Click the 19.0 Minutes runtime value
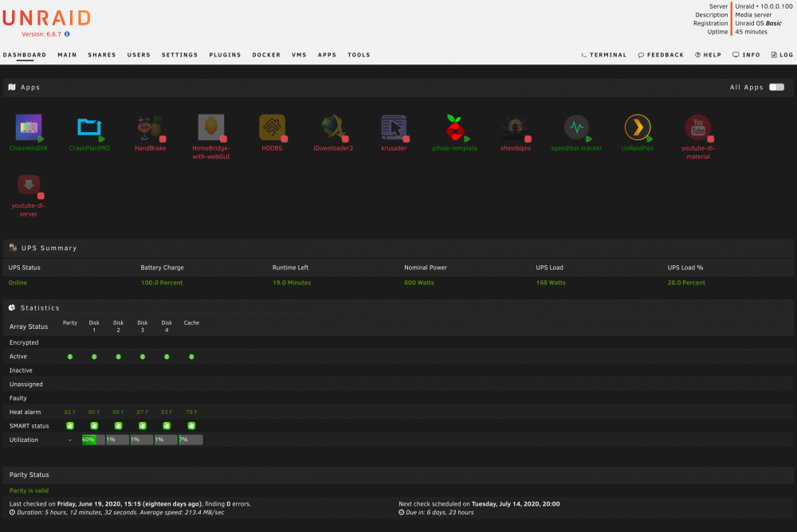Viewport: 797px width, 532px height. [292, 283]
